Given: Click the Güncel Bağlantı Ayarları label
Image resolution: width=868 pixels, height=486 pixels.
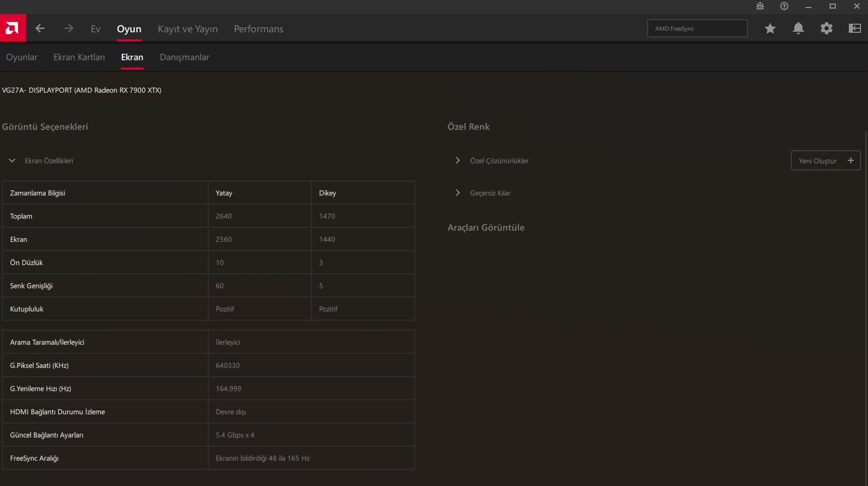Looking at the screenshot, I should pos(46,435).
